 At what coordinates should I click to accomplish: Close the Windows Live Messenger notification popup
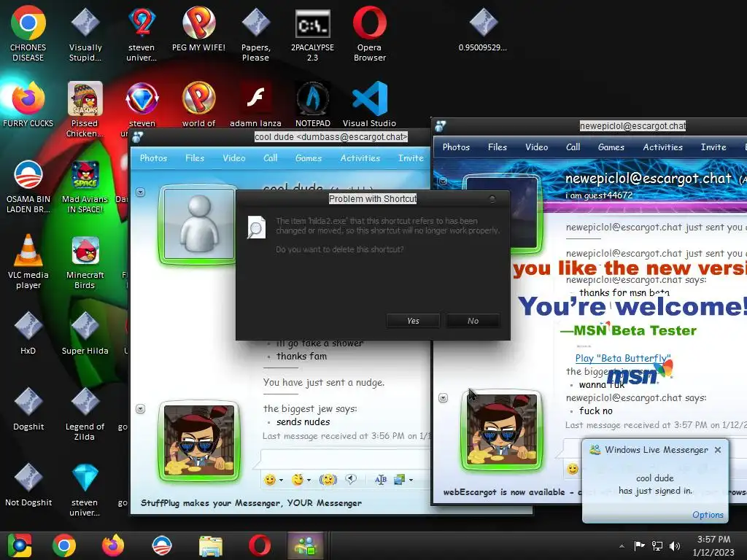click(718, 450)
